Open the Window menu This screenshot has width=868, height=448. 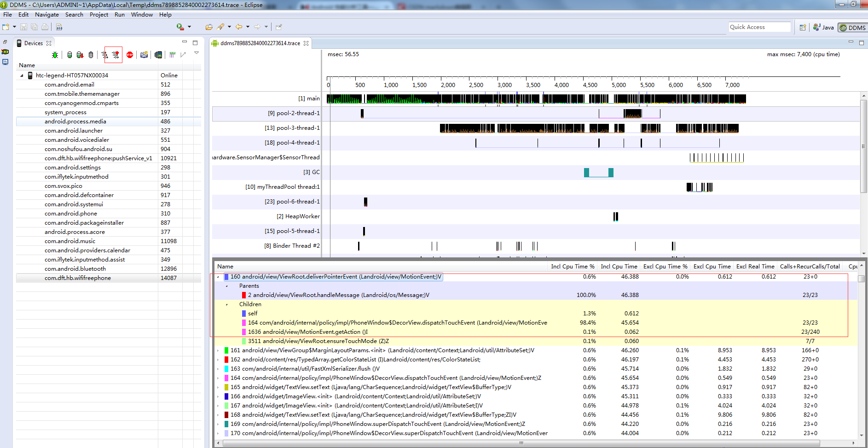[141, 15]
